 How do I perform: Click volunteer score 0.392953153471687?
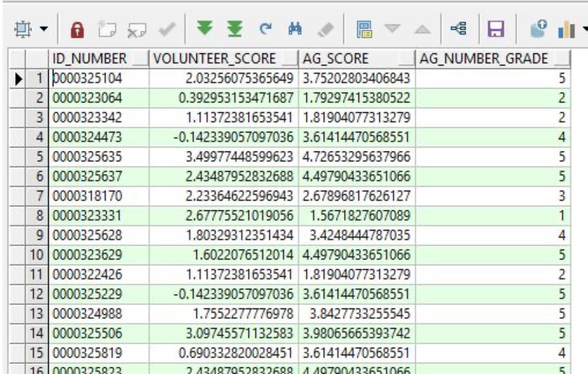click(224, 98)
